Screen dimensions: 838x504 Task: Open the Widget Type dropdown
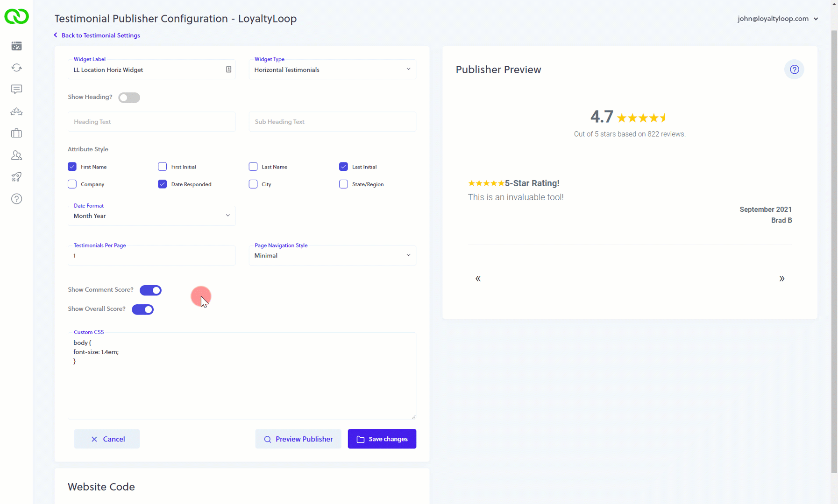tap(332, 70)
